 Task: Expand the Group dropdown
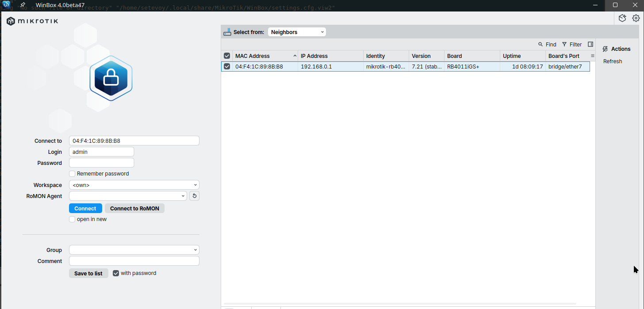[x=134, y=250]
